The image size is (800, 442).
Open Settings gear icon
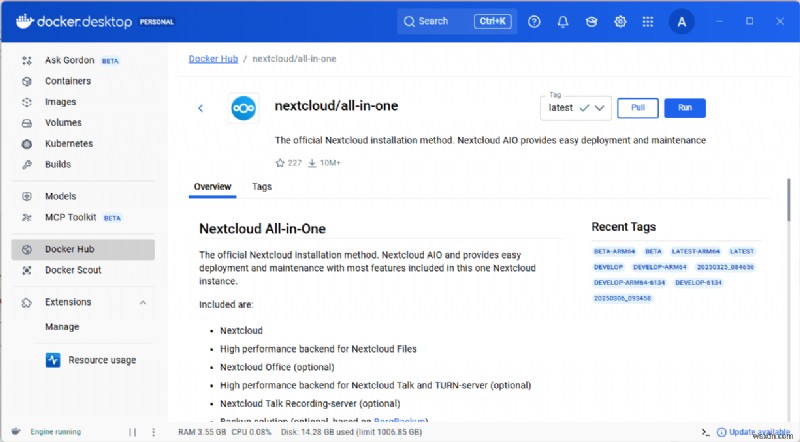pos(620,21)
